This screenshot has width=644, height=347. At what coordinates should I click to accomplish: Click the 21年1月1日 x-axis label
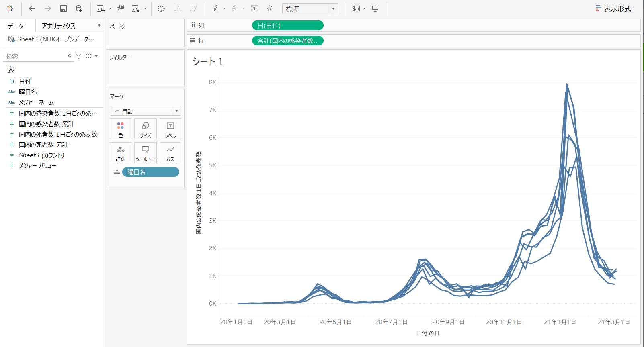(x=560, y=322)
